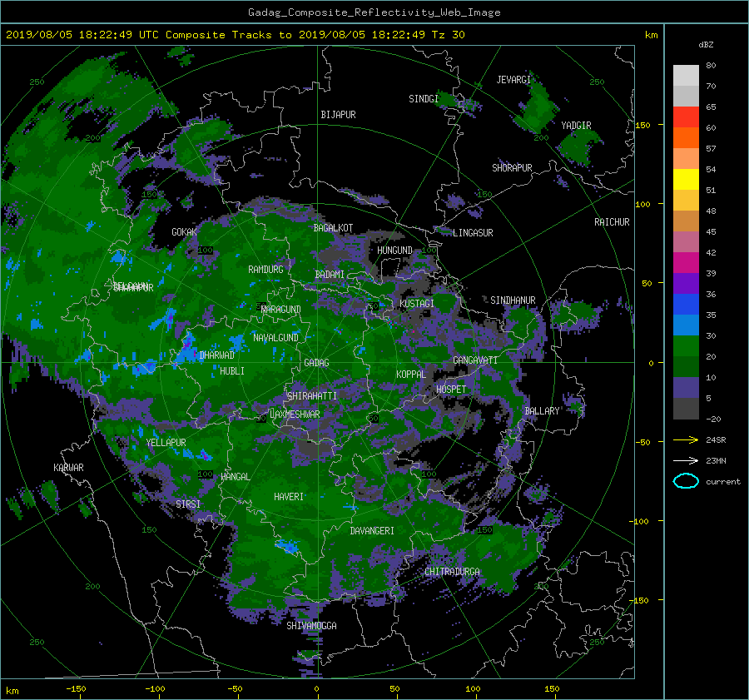Click the Gadag_Composite_Reflectivity_Web_Image title
749x700 pixels.
374,12
